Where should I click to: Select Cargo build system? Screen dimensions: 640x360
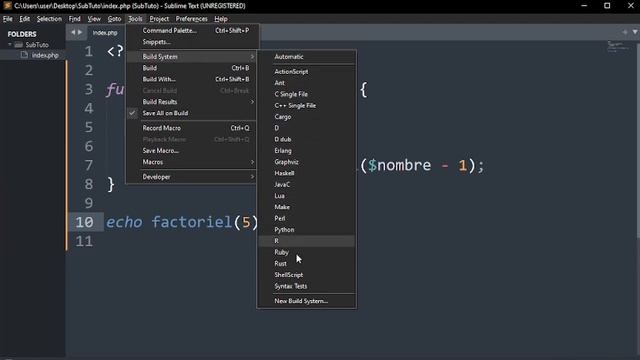tap(307, 117)
